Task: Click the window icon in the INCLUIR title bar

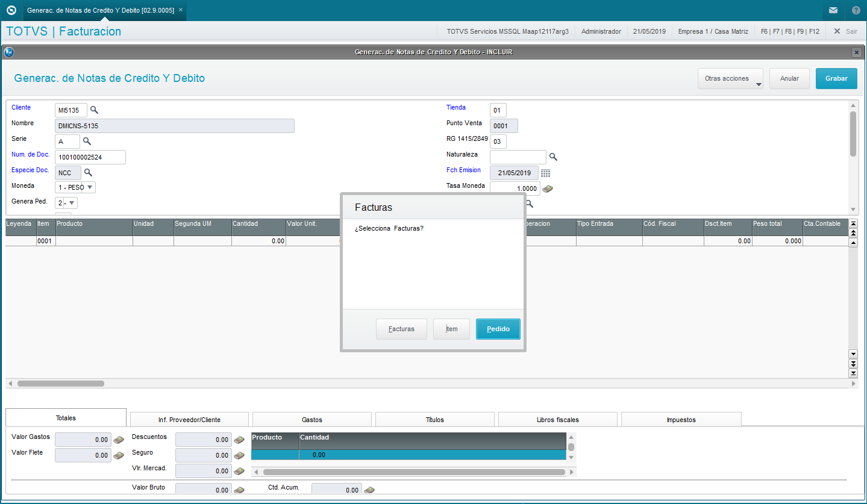Action: point(9,52)
